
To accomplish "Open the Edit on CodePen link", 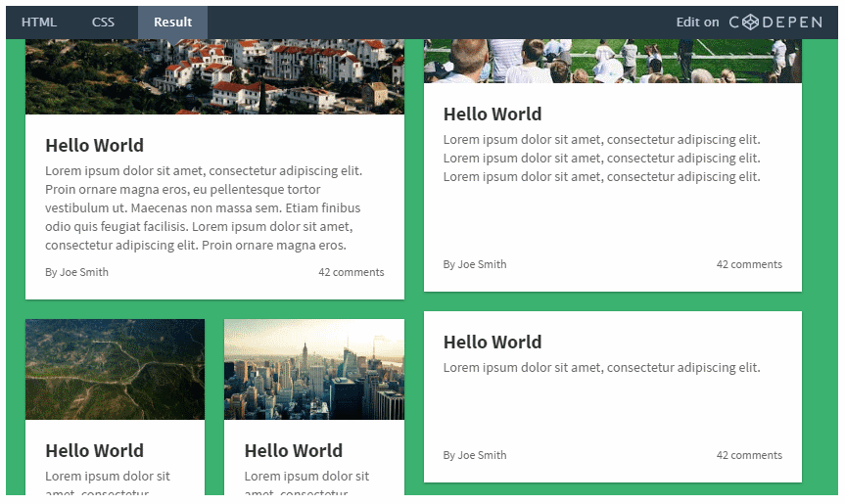I will (749, 23).
